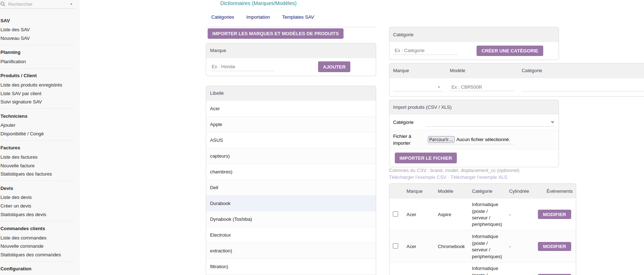Image resolution: width=644 pixels, height=275 pixels.
Task: Switch to the Catégories tab
Action: pyautogui.click(x=222, y=17)
